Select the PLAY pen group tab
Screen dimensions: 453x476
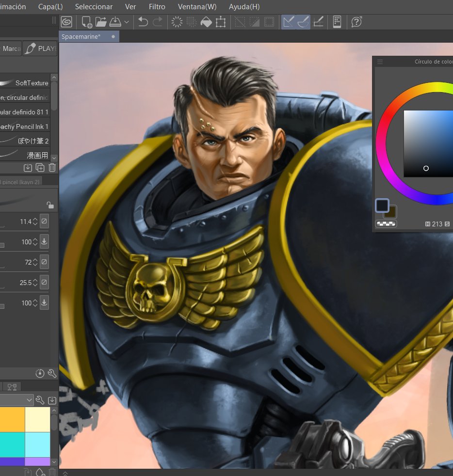tap(40, 48)
